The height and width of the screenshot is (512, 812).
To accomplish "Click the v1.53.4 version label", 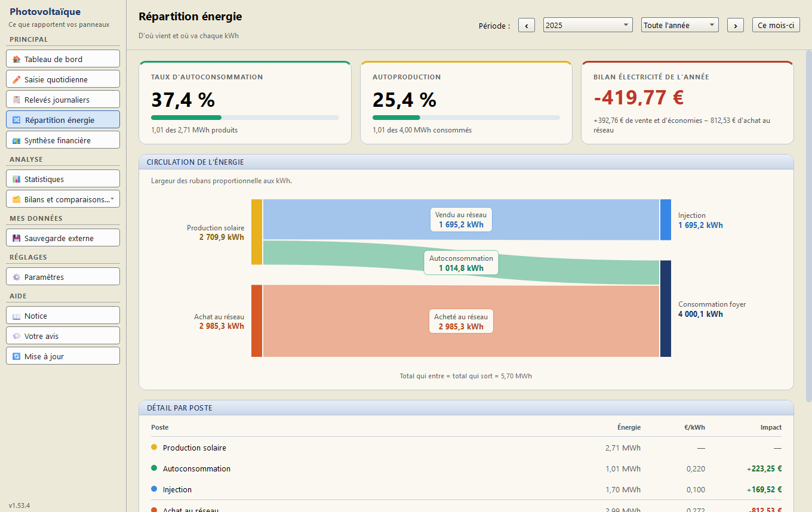I will coord(19,505).
